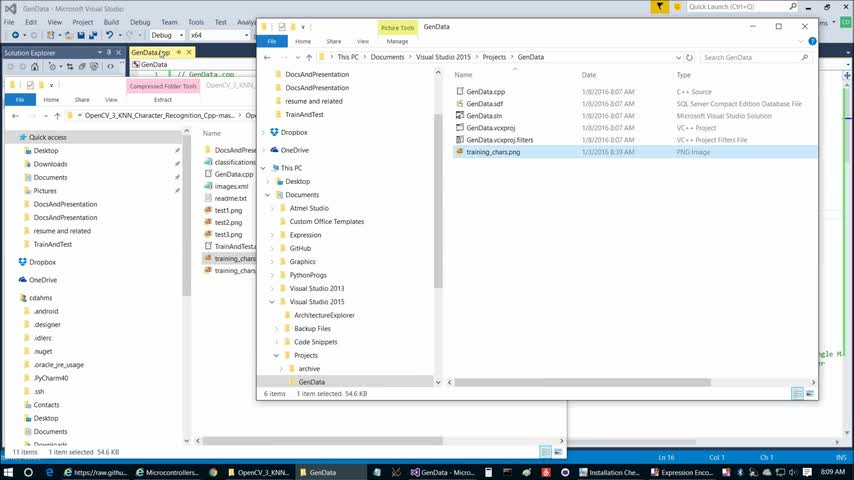Sort GenData files by Date column
Viewport: 854px width, 480px height.
coord(589,75)
